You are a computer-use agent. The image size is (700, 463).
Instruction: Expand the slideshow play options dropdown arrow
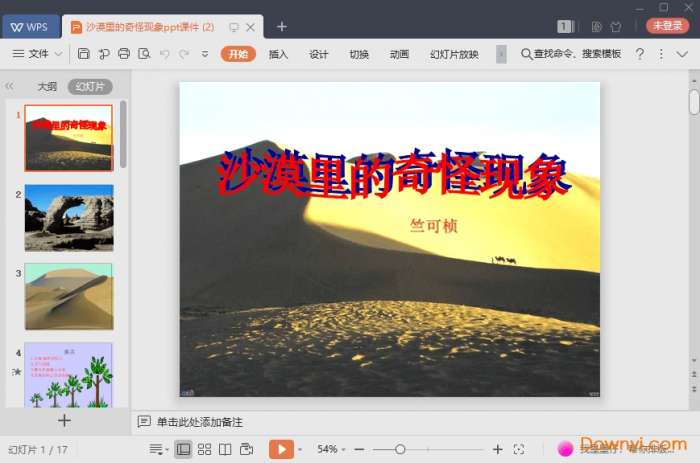click(300, 449)
